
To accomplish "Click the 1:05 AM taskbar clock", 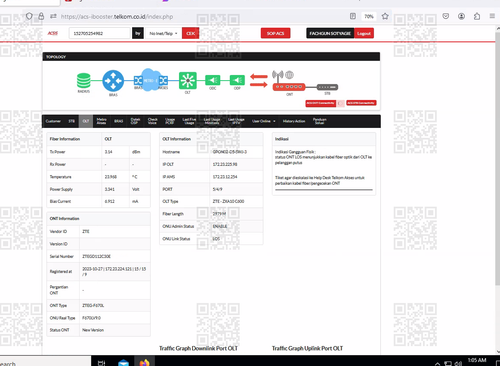I will click(477, 360).
